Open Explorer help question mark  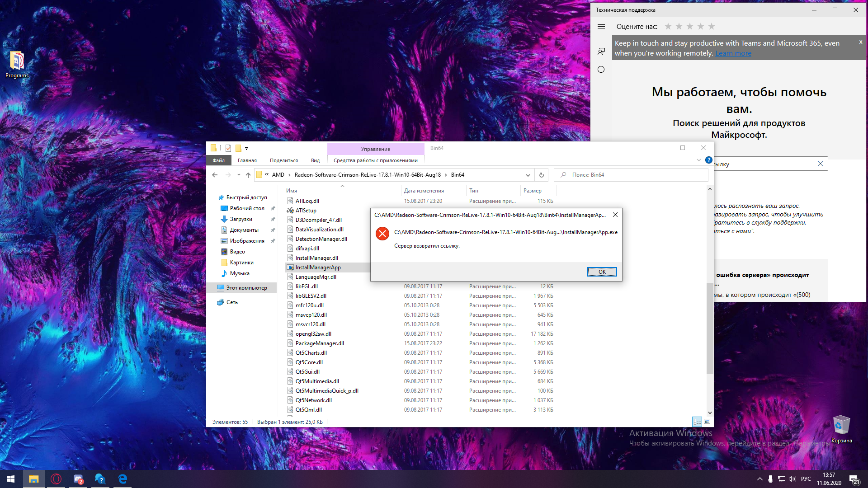[x=708, y=160]
